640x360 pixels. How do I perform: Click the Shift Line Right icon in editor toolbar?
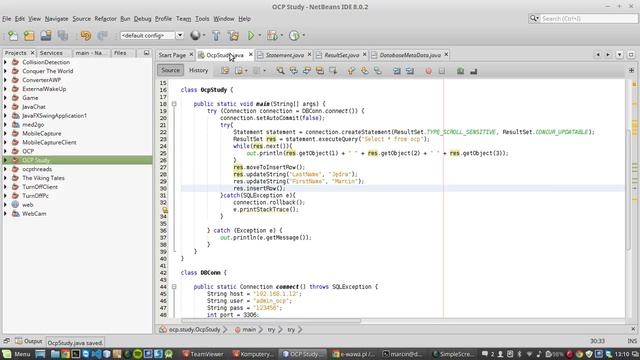click(x=410, y=71)
